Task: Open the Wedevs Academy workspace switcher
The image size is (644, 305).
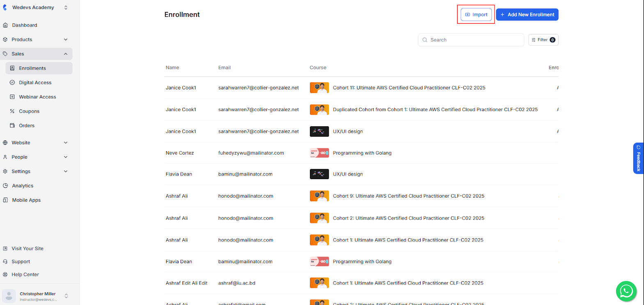Action: point(66,7)
